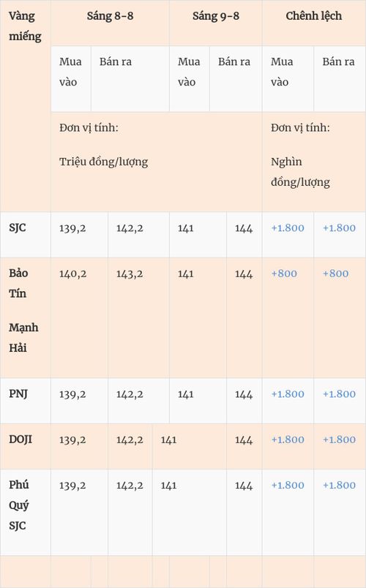Viewport: 366px width, 588px height.
Task: Click the DOJI row label
Action: point(20,440)
